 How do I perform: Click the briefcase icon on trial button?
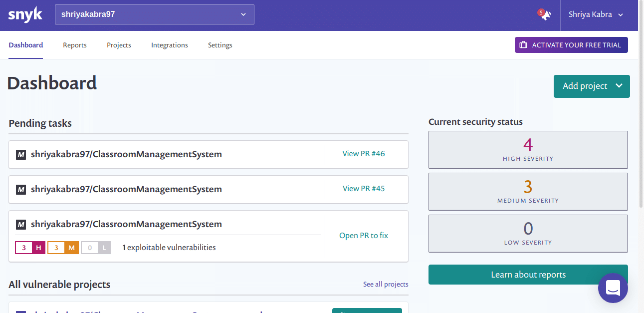click(523, 45)
